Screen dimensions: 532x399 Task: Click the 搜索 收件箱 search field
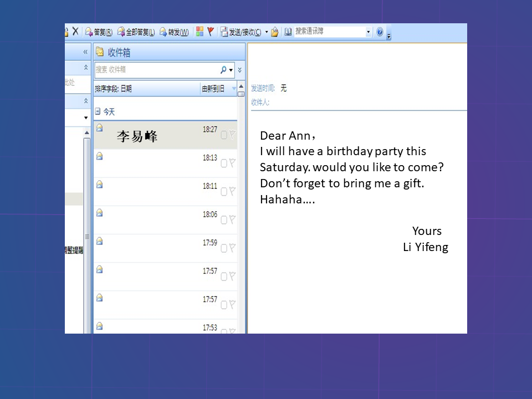point(155,70)
